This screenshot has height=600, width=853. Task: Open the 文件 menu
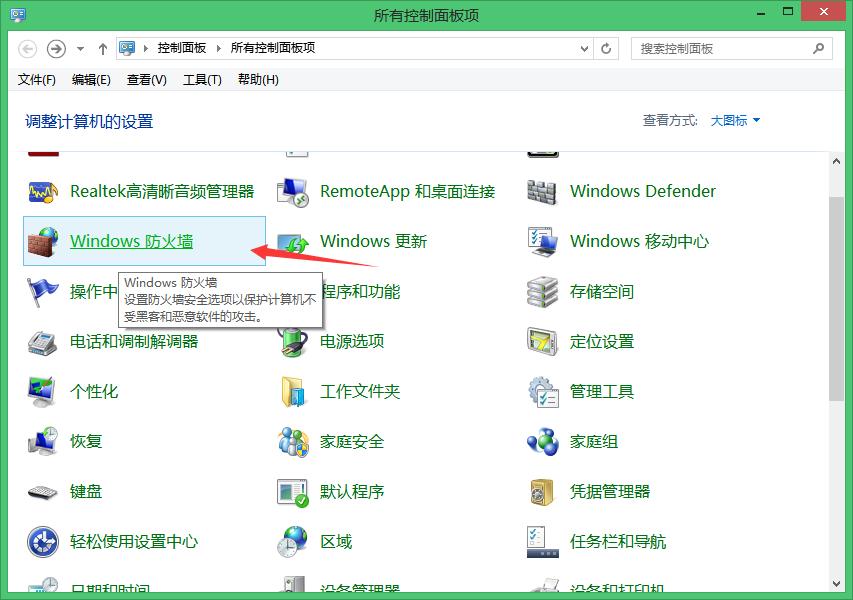[x=36, y=79]
